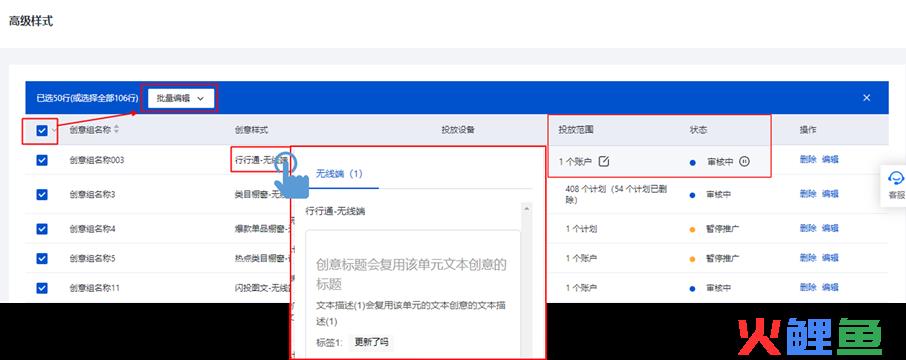Uncheck the checkbox for 创意组名称11
The width and height of the screenshot is (906, 360).
pos(42,287)
